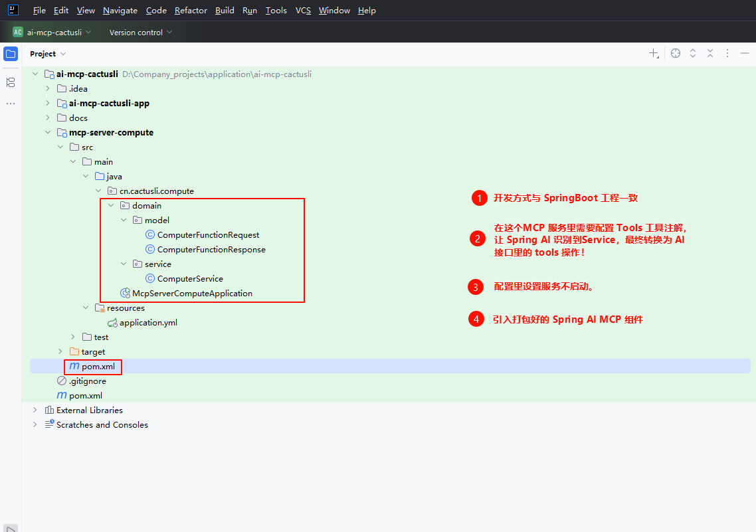Select the main folder row
Image resolution: width=756 pixels, height=532 pixels.
click(x=390, y=162)
